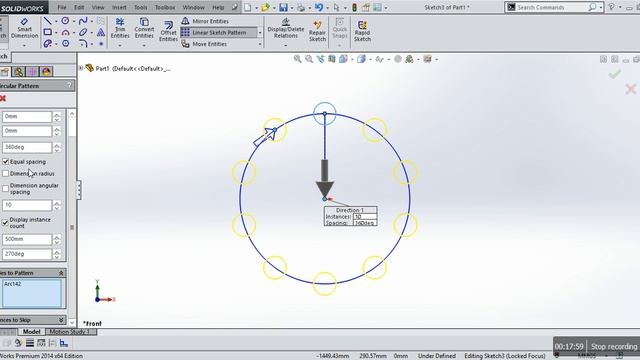Toggle Equal spacing checkbox
The width and height of the screenshot is (640, 360).
(x=5, y=162)
